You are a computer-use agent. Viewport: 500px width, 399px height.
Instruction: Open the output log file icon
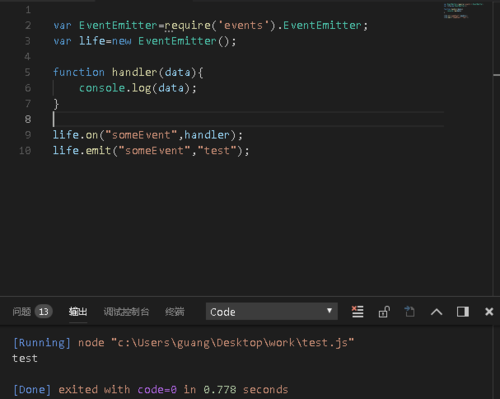[x=410, y=312]
